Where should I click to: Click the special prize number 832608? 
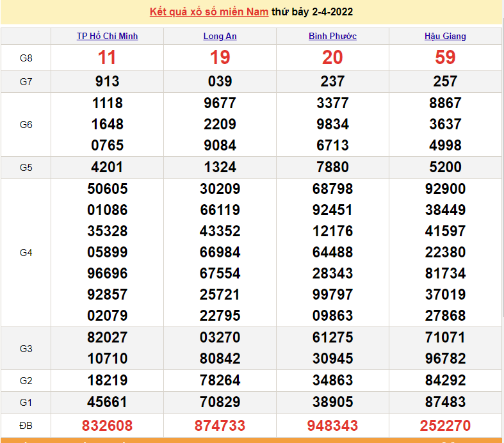[x=107, y=426]
